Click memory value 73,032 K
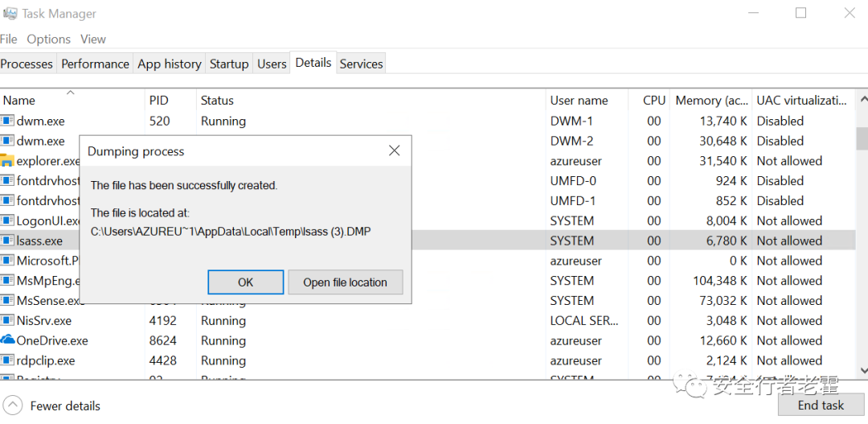The image size is (868, 424). tap(723, 300)
